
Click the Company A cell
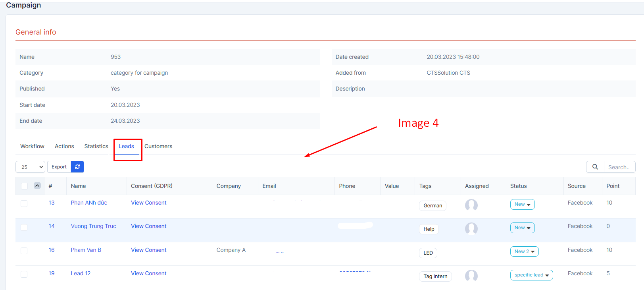231,250
